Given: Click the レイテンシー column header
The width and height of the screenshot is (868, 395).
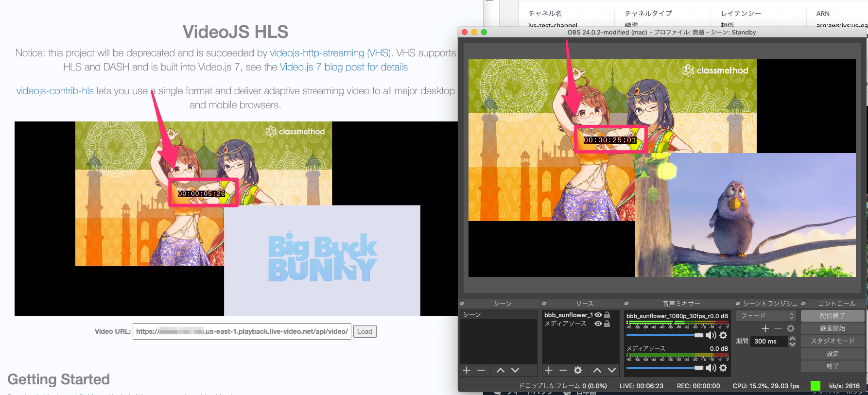Looking at the screenshot, I should click(741, 14).
